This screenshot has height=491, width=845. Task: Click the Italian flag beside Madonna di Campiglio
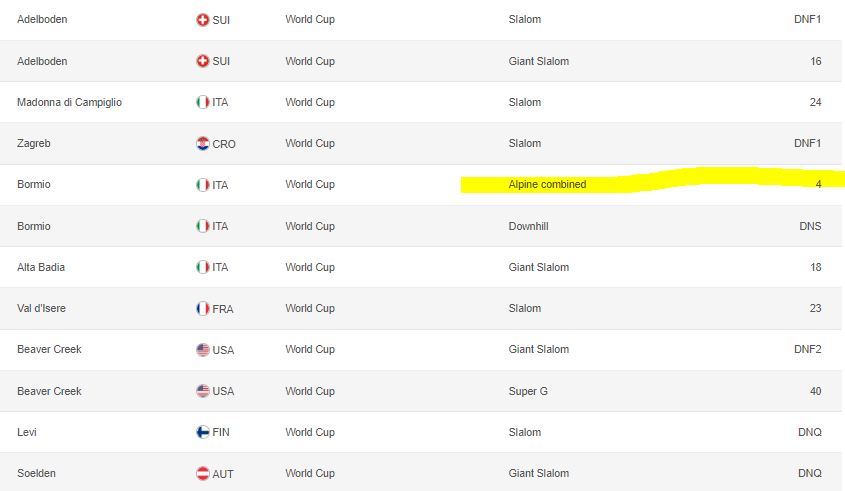(x=203, y=102)
